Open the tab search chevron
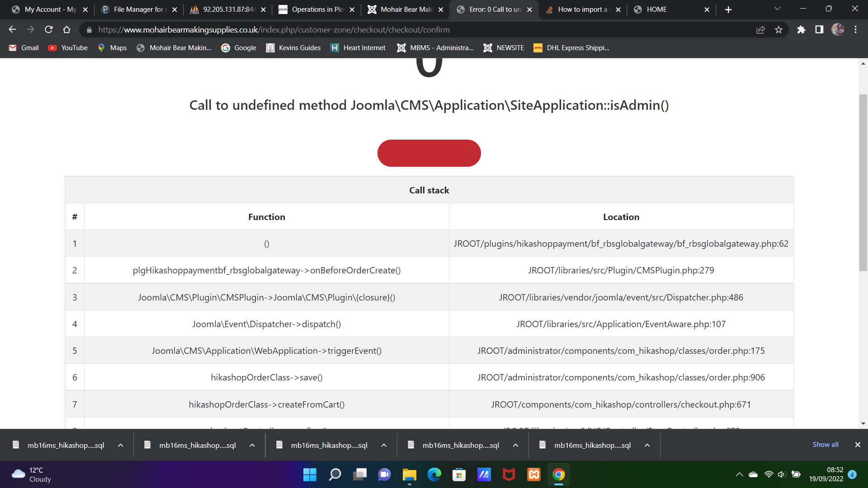This screenshot has height=488, width=868. (777, 9)
